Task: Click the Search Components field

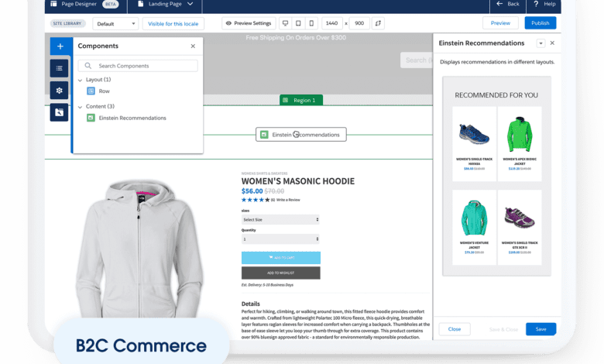Action: (x=138, y=66)
